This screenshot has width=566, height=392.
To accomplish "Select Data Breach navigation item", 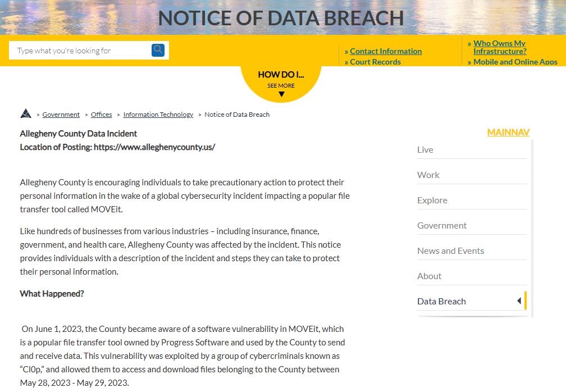I will tap(441, 302).
